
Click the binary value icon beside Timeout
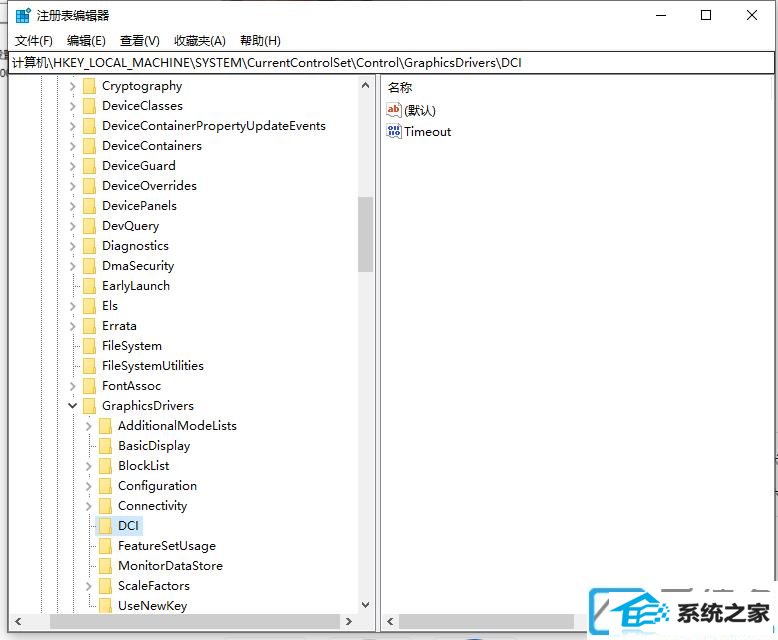click(x=393, y=131)
